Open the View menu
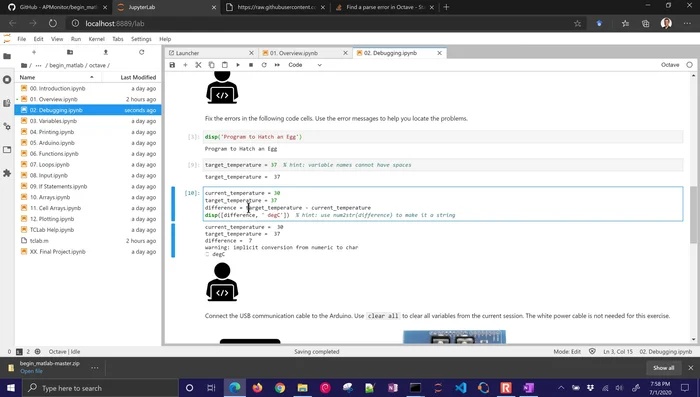Viewport: 700px width, 397px height. 57,39
